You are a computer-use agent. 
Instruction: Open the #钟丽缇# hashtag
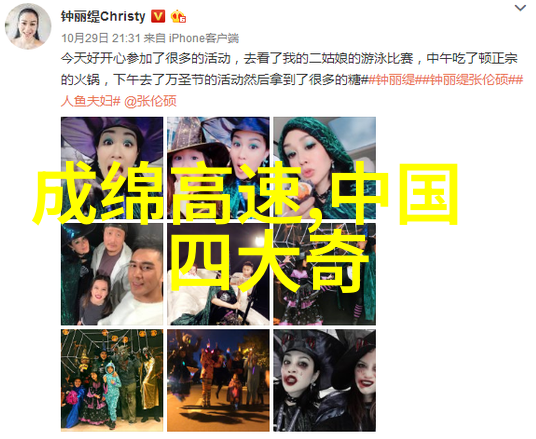(x=392, y=80)
